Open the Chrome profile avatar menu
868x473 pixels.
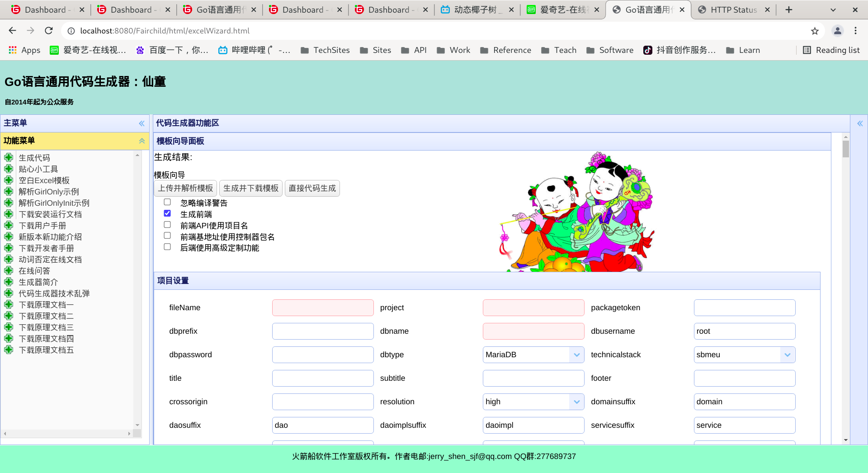coord(838,31)
